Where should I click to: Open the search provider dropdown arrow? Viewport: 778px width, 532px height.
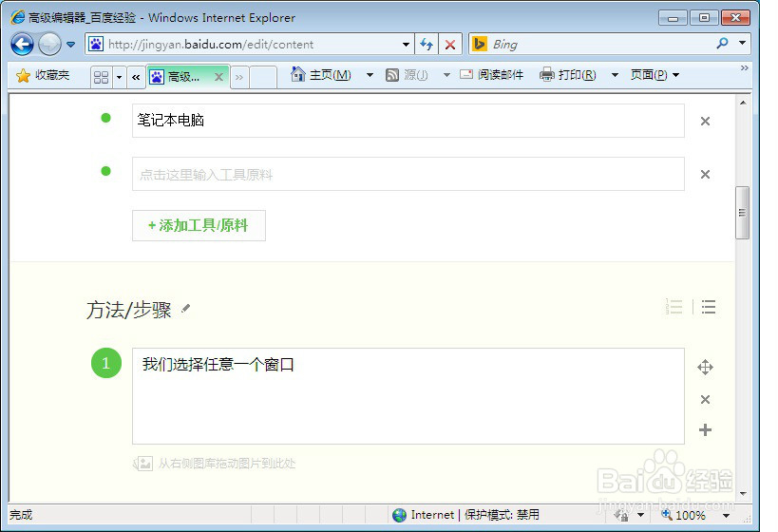742,44
